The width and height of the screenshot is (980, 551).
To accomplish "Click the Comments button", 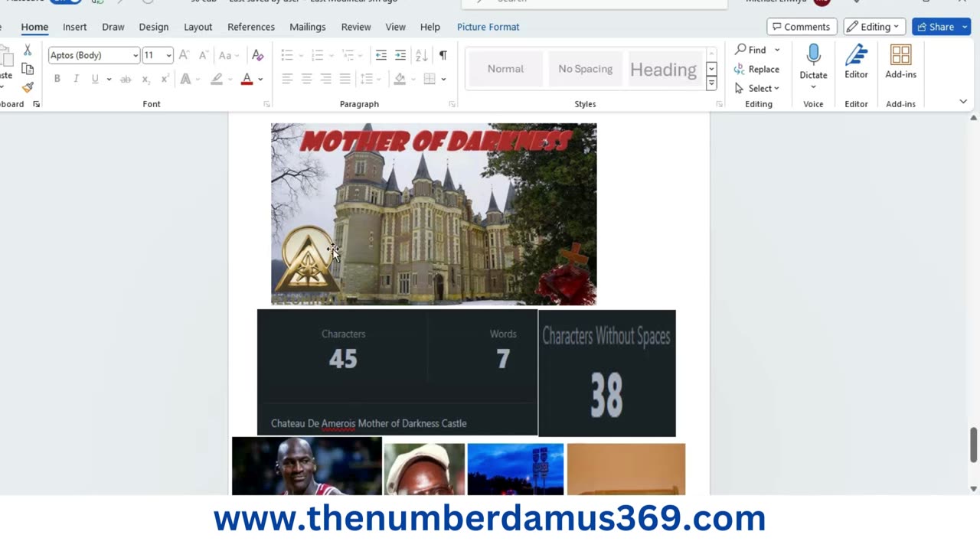I will [801, 27].
